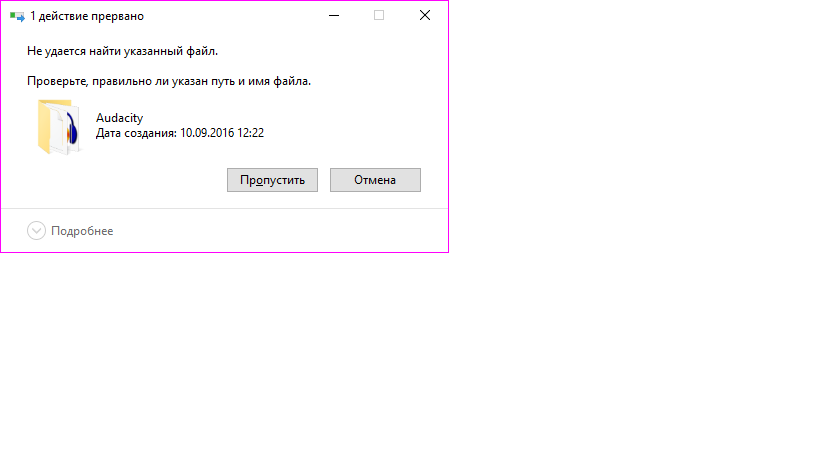The width and height of the screenshot is (819, 460).
Task: Click the Audacity folder icon
Action: pos(58,127)
